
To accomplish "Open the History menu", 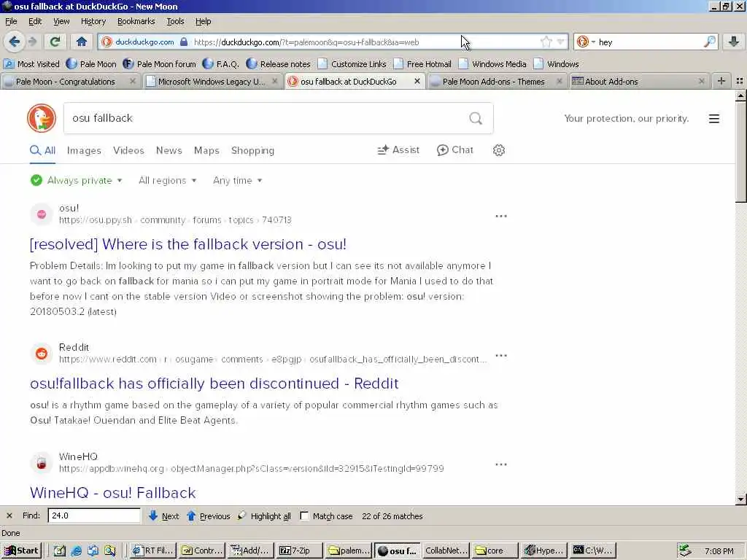I will pyautogui.click(x=93, y=21).
